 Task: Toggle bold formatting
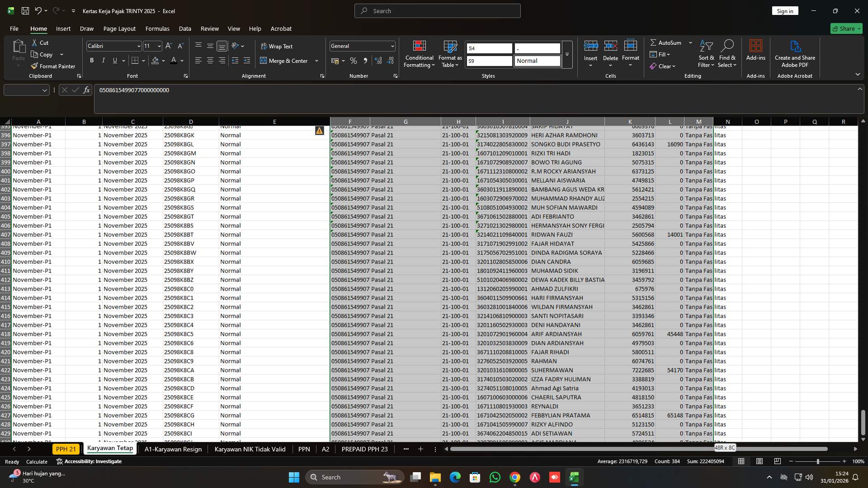(x=91, y=60)
